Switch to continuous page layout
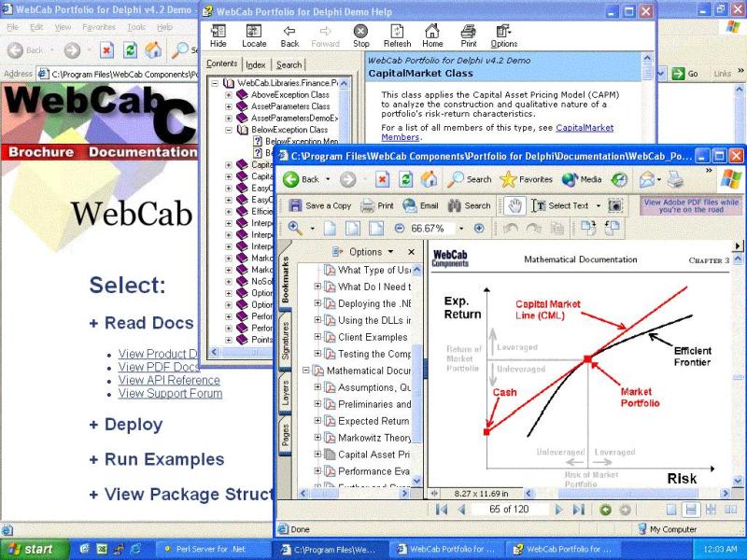This screenshot has width=747, height=560. pos(690,510)
